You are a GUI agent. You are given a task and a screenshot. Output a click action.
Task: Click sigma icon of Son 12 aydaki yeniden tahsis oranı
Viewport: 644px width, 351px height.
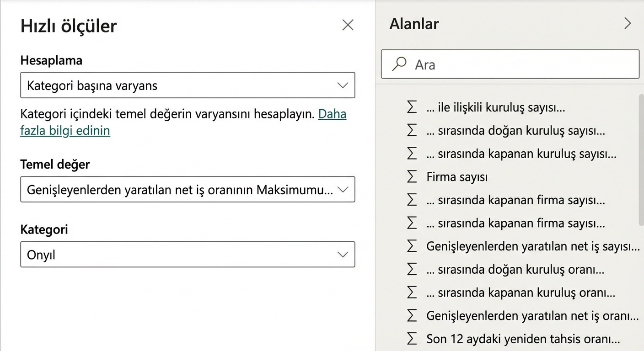412,339
